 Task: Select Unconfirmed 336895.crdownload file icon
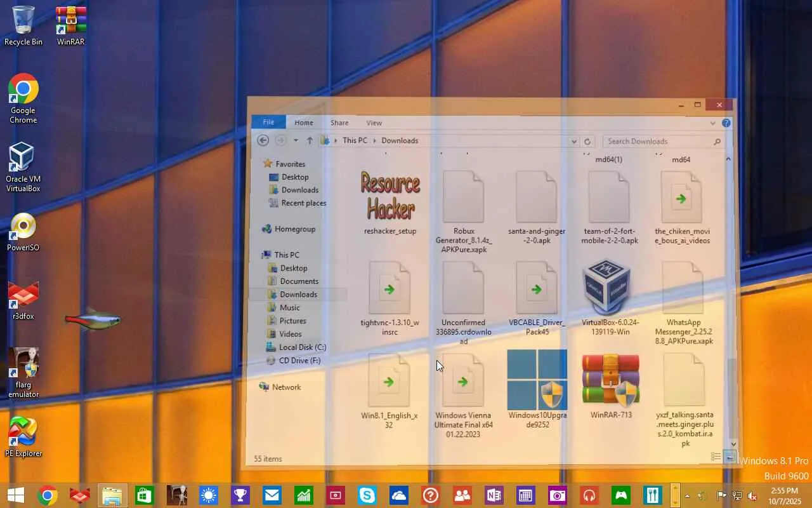[464, 288]
